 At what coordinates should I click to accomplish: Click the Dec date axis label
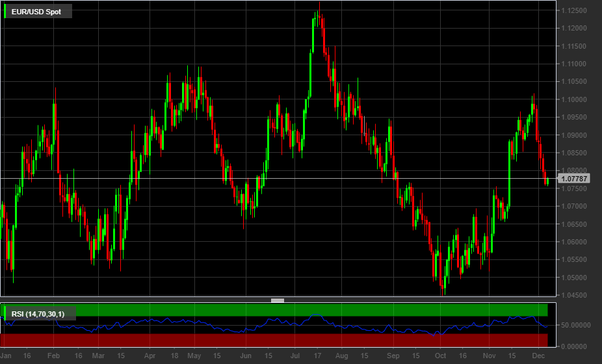tap(538, 356)
